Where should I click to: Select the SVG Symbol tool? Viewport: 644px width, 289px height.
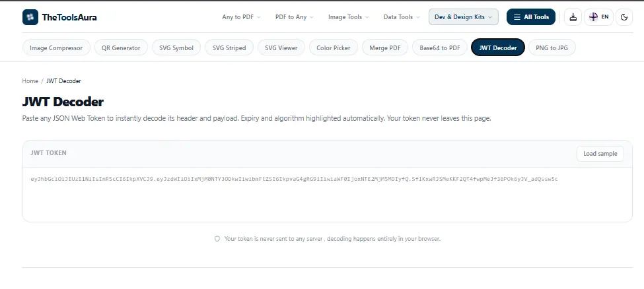[176, 48]
